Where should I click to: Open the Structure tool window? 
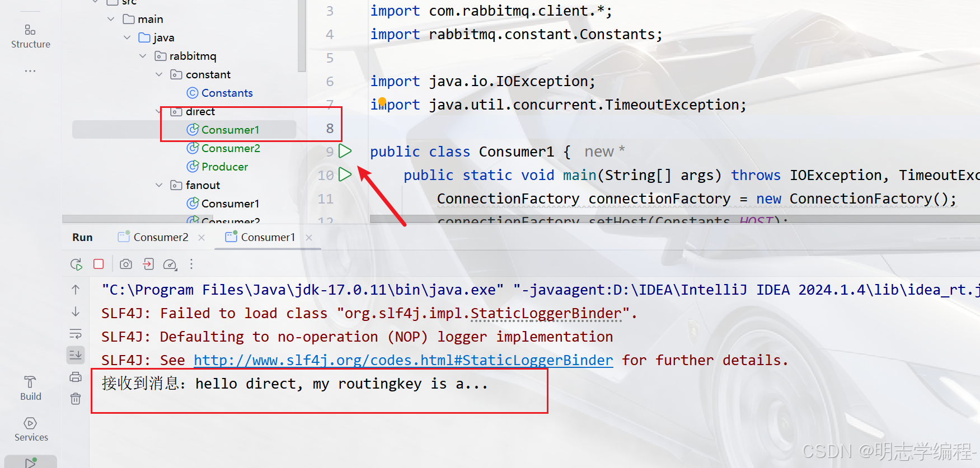click(30, 36)
